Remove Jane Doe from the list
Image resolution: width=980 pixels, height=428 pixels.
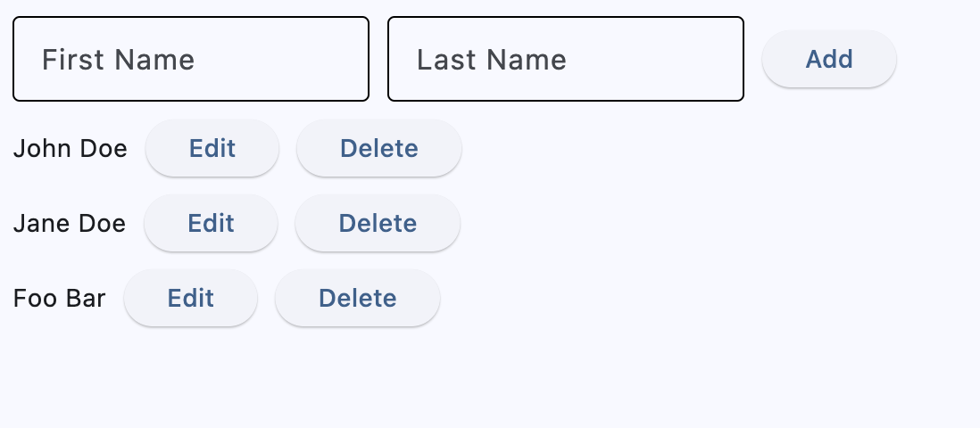click(378, 223)
